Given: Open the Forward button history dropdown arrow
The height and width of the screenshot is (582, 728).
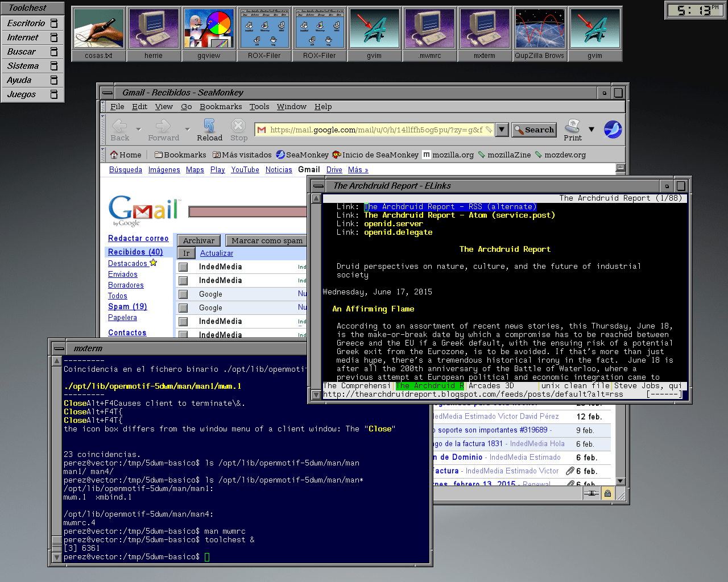Looking at the screenshot, I should [x=187, y=130].
